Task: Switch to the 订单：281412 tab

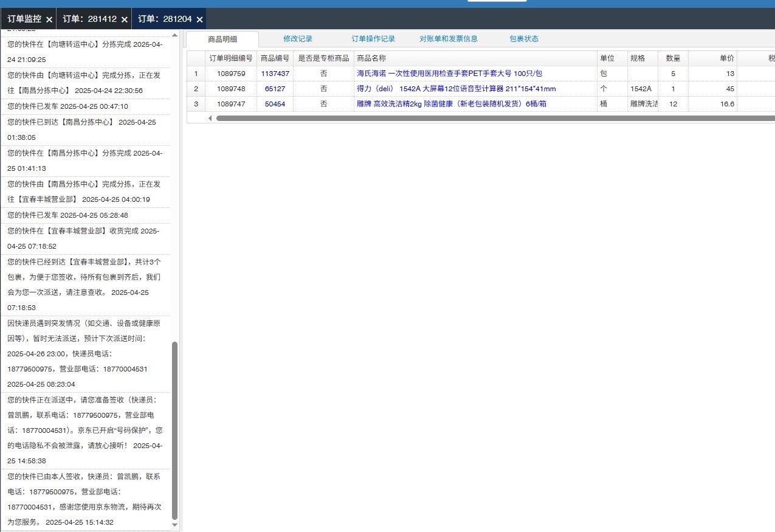Action: coord(89,19)
